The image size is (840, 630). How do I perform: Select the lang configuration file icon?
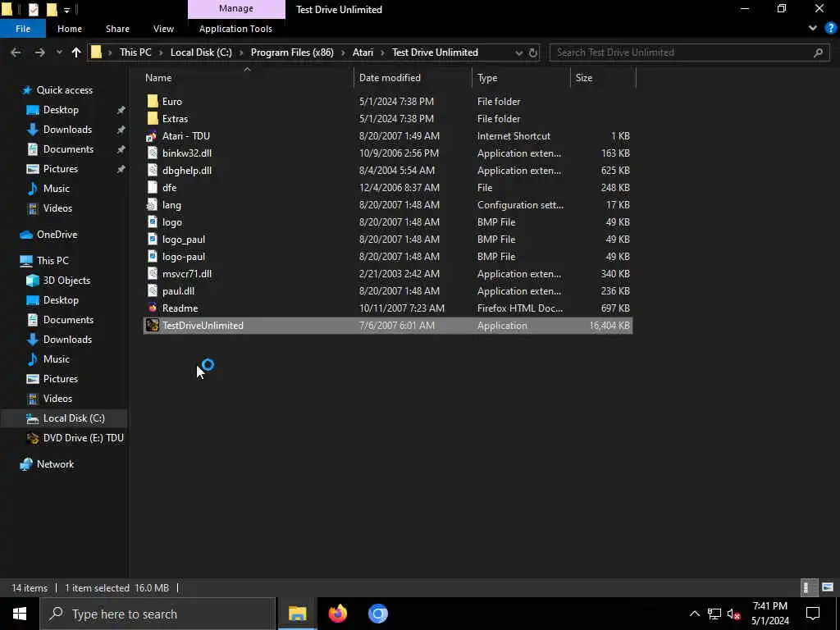click(153, 204)
